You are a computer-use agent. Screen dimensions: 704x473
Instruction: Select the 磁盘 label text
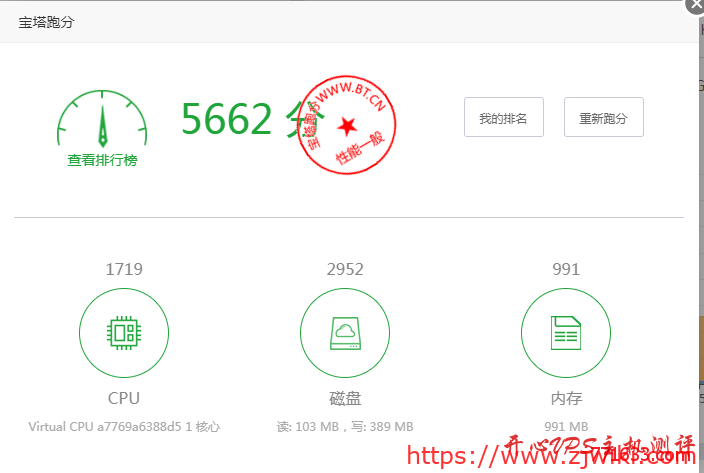coord(345,398)
